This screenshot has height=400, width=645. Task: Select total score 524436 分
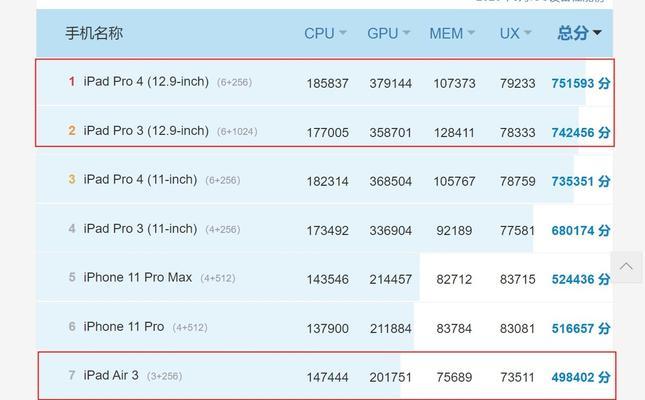[x=581, y=279]
